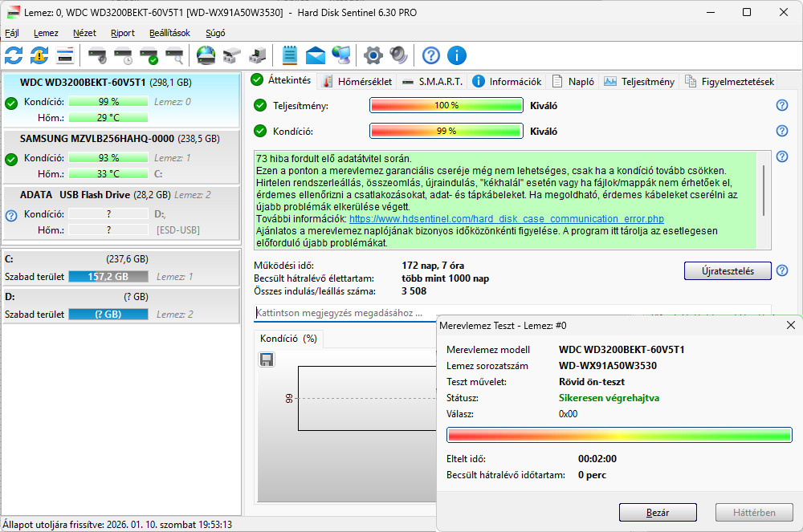
Task: Click the blue info circle toolbar icon
Action: (x=457, y=55)
